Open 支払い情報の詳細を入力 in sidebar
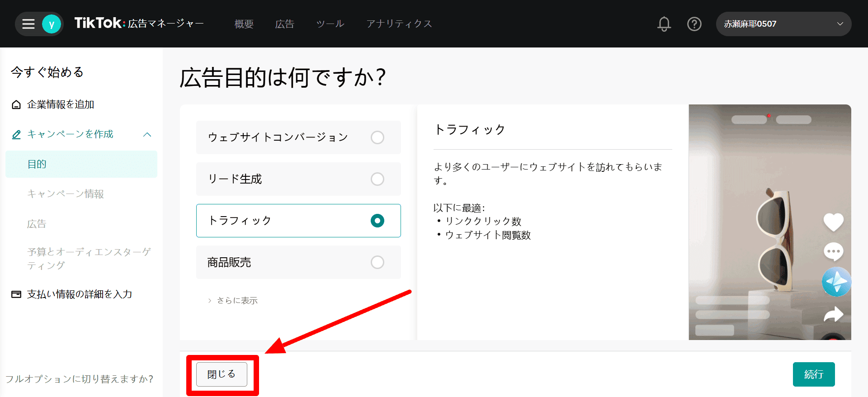Viewport: 868px width, 397px height. pos(80,294)
